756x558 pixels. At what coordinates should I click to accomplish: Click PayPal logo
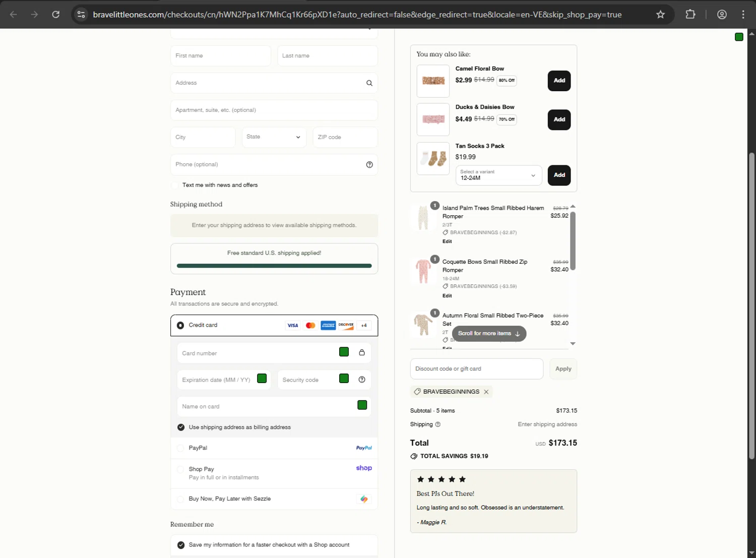click(x=364, y=448)
